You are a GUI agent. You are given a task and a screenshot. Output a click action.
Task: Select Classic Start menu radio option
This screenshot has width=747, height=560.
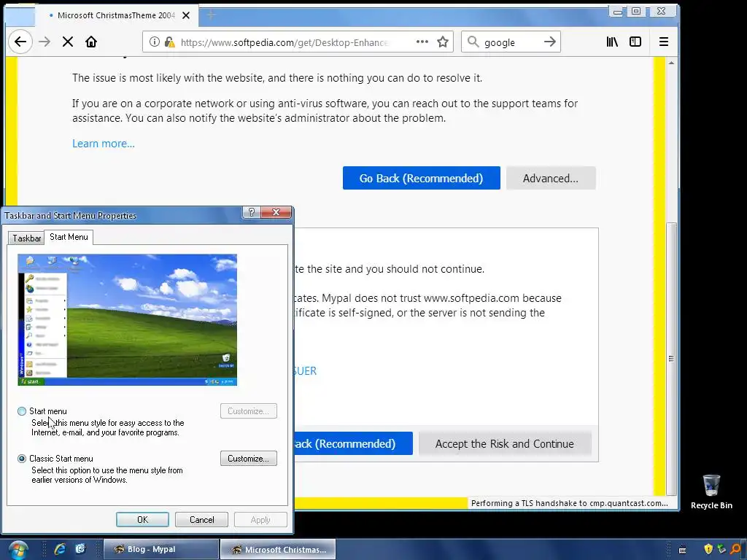pos(22,459)
